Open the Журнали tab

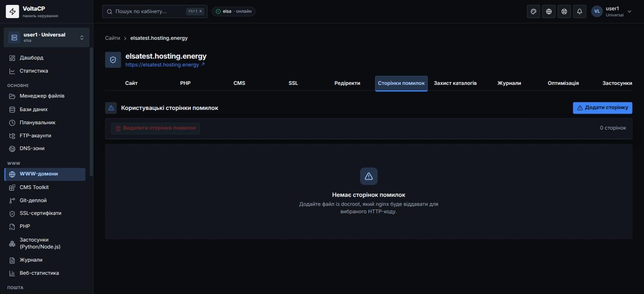pyautogui.click(x=509, y=83)
